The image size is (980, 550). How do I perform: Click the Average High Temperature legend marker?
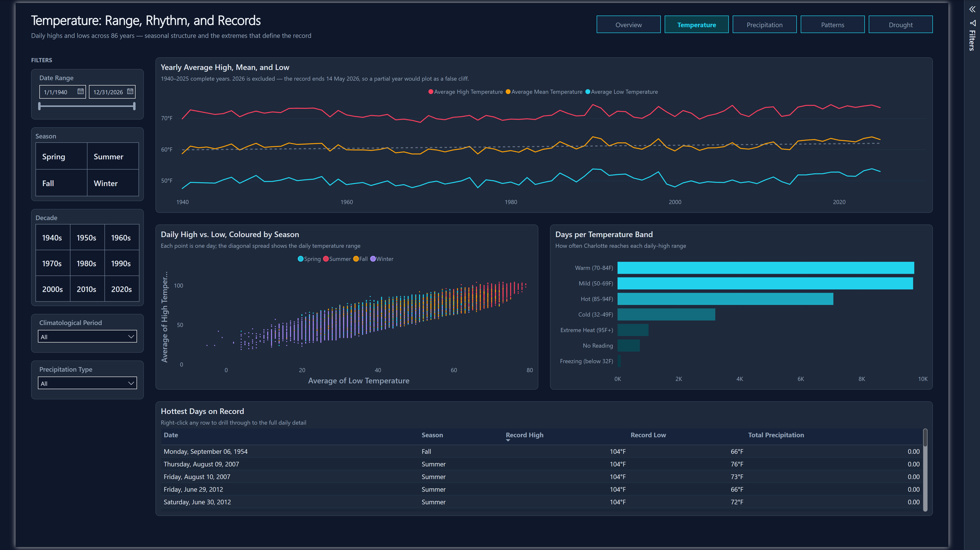[431, 92]
